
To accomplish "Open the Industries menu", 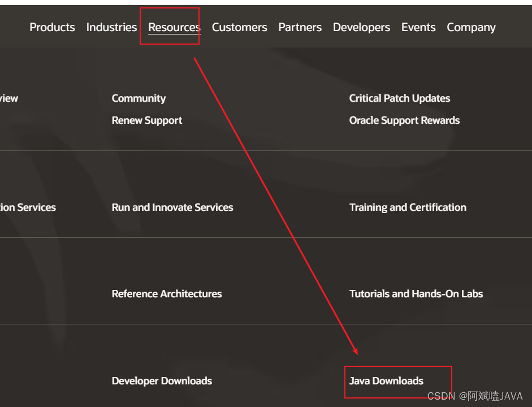I will (111, 27).
